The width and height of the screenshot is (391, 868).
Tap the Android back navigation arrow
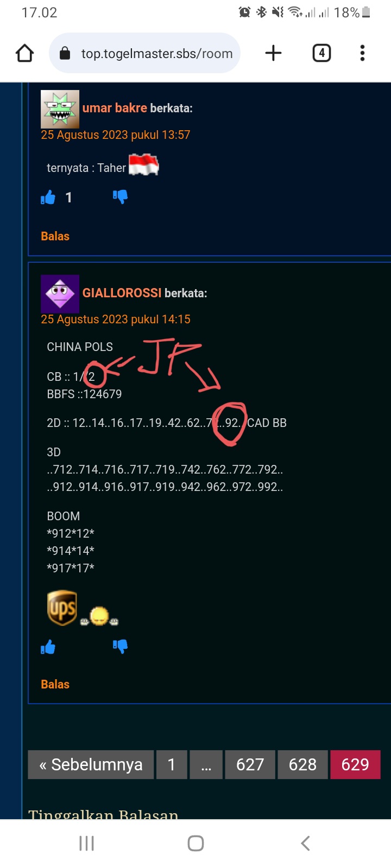(305, 843)
